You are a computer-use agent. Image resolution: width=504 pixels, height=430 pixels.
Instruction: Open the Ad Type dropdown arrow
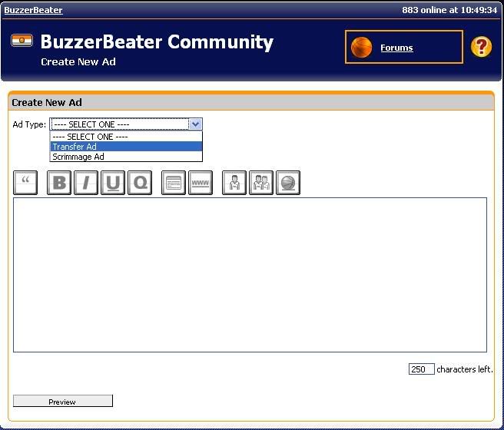tap(195, 124)
